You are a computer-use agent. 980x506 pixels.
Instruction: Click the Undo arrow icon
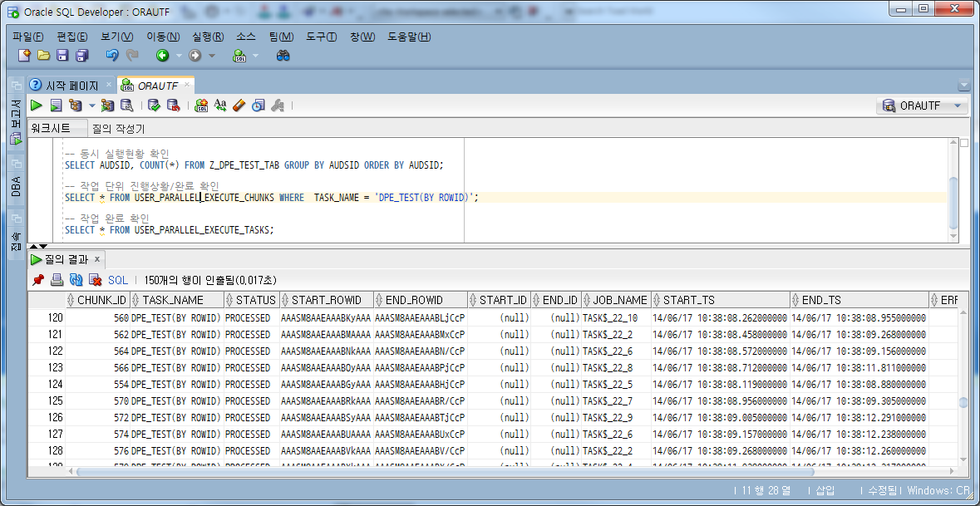pyautogui.click(x=112, y=56)
